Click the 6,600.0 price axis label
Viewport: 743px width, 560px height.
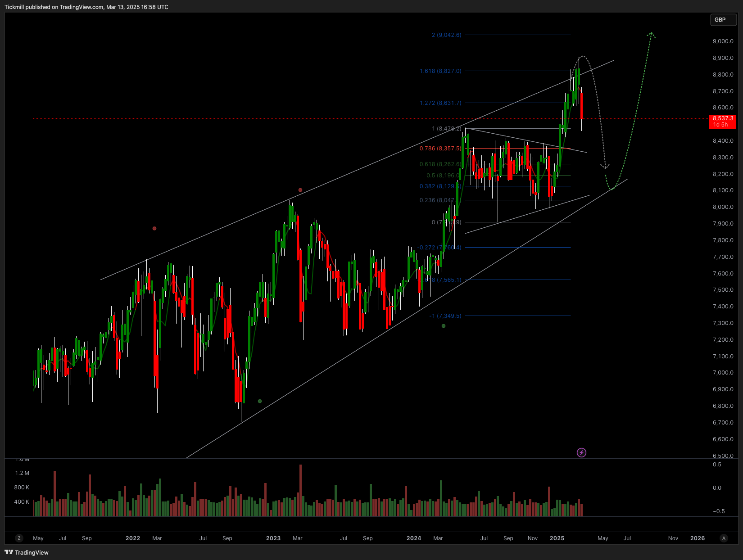(x=723, y=439)
